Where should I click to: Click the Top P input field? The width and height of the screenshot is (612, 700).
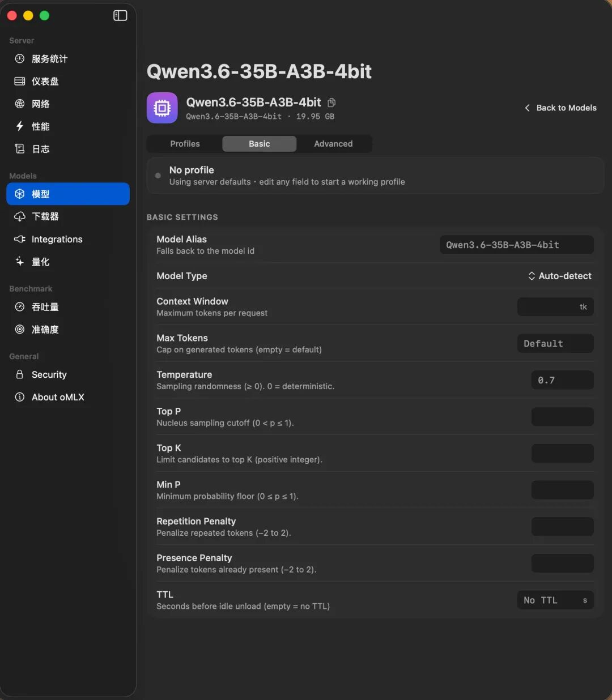coord(562,417)
